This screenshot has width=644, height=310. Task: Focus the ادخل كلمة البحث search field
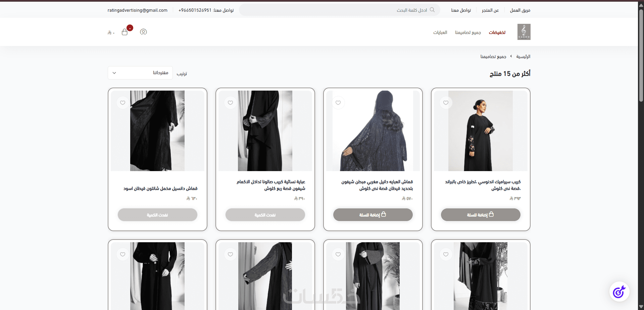click(x=339, y=10)
